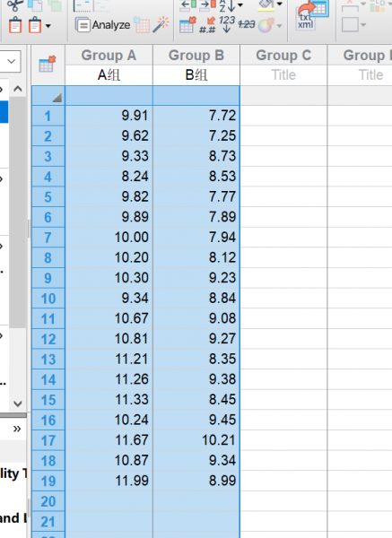Click empty Group C cell in row 1
392x538 pixels.
tap(283, 116)
